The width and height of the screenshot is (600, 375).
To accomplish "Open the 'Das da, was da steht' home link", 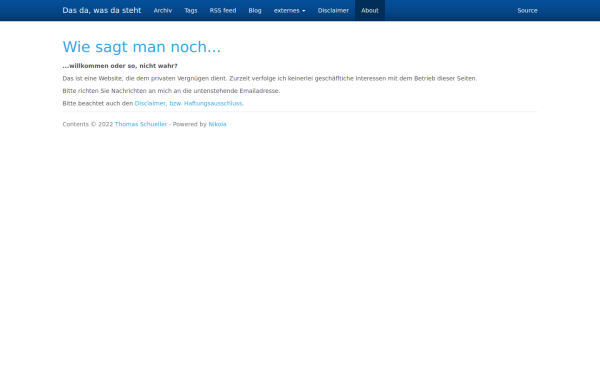I will (101, 10).
